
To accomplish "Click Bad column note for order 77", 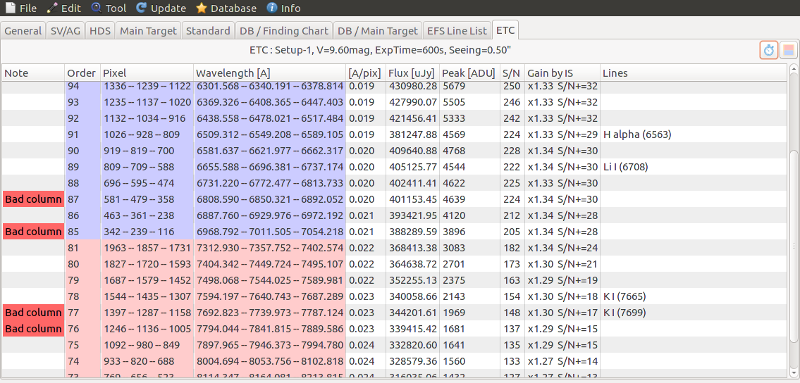I will tap(34, 312).
